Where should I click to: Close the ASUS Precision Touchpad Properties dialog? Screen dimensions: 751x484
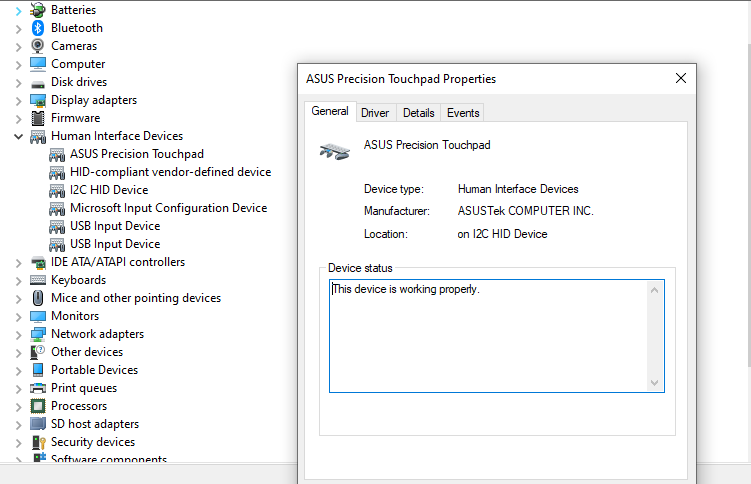click(681, 79)
